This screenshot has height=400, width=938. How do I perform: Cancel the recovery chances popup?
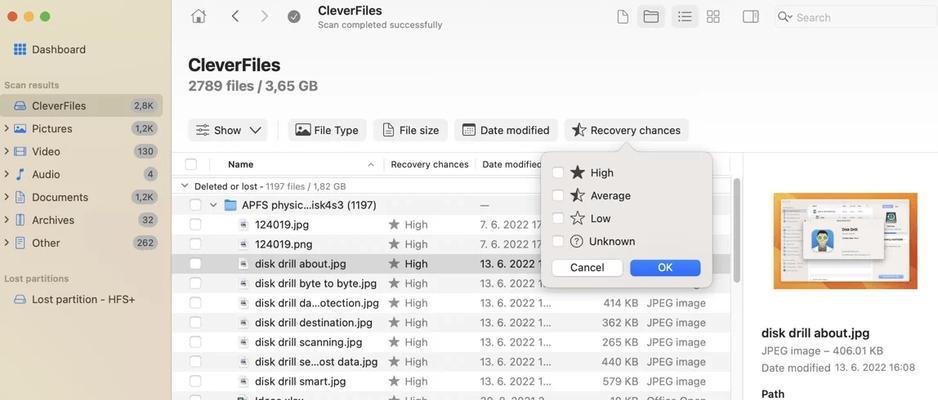[587, 268]
